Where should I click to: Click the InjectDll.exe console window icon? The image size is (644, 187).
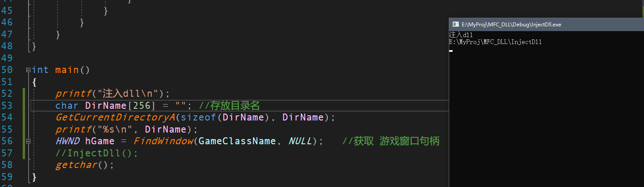(456, 25)
